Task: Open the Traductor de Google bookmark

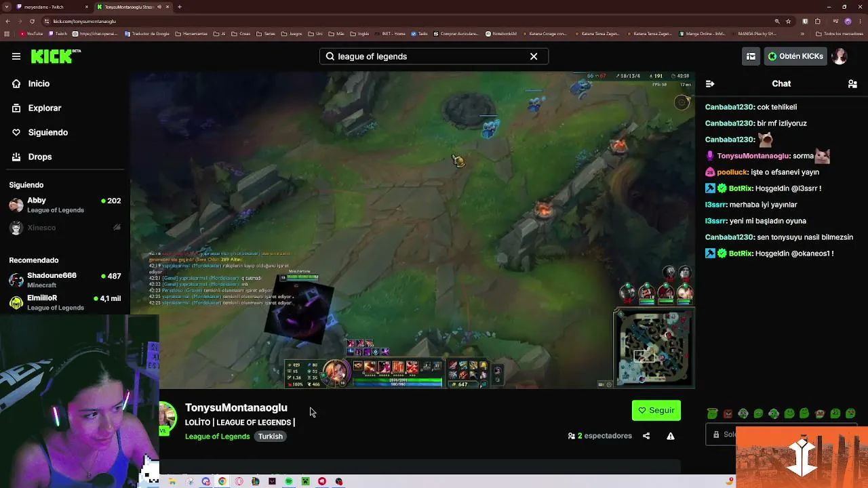Action: tap(147, 34)
